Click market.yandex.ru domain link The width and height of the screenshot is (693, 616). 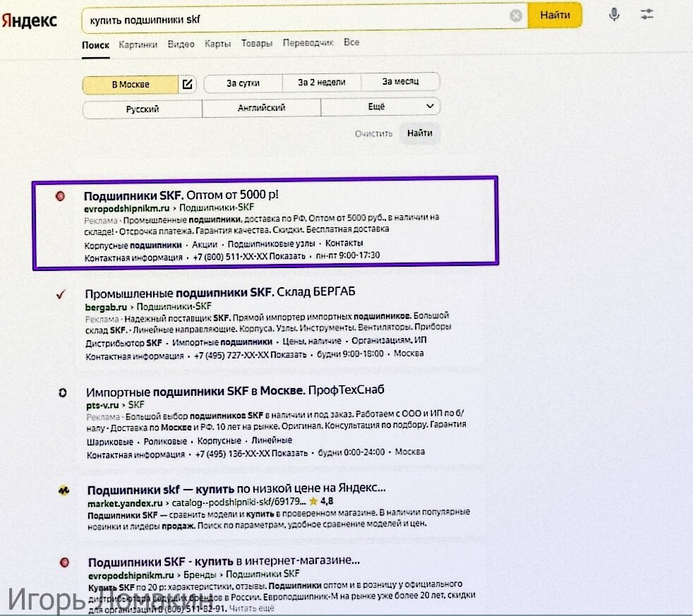coord(125,503)
